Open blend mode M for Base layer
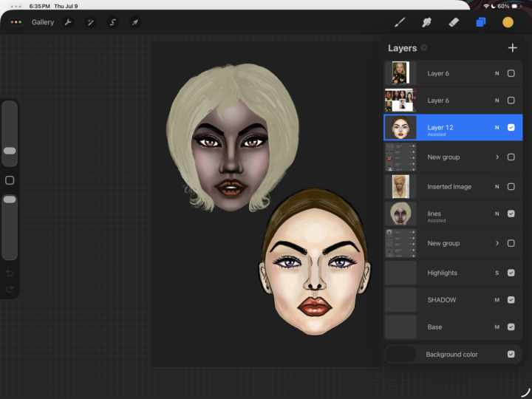The width and height of the screenshot is (532, 399). (x=497, y=327)
